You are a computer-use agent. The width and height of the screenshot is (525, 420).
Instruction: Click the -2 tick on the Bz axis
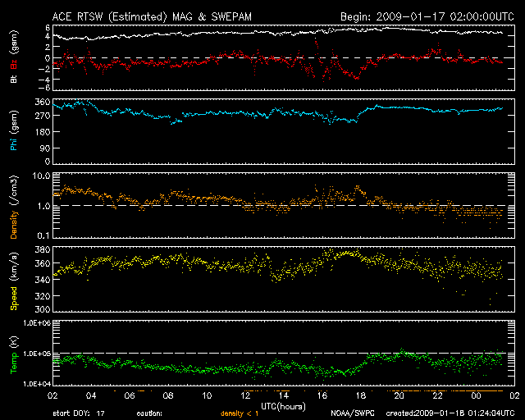pyautogui.click(x=44, y=69)
